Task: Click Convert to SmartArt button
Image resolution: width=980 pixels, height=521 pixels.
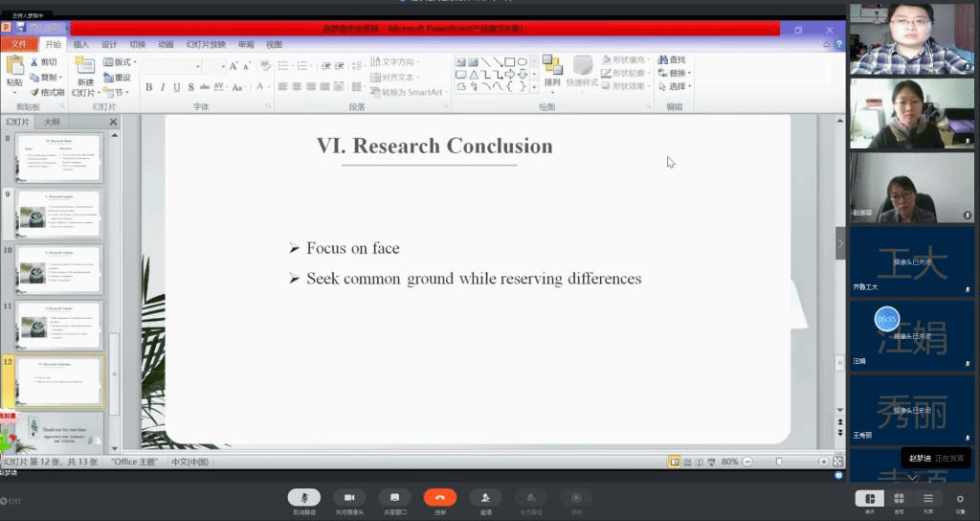Action: [408, 92]
